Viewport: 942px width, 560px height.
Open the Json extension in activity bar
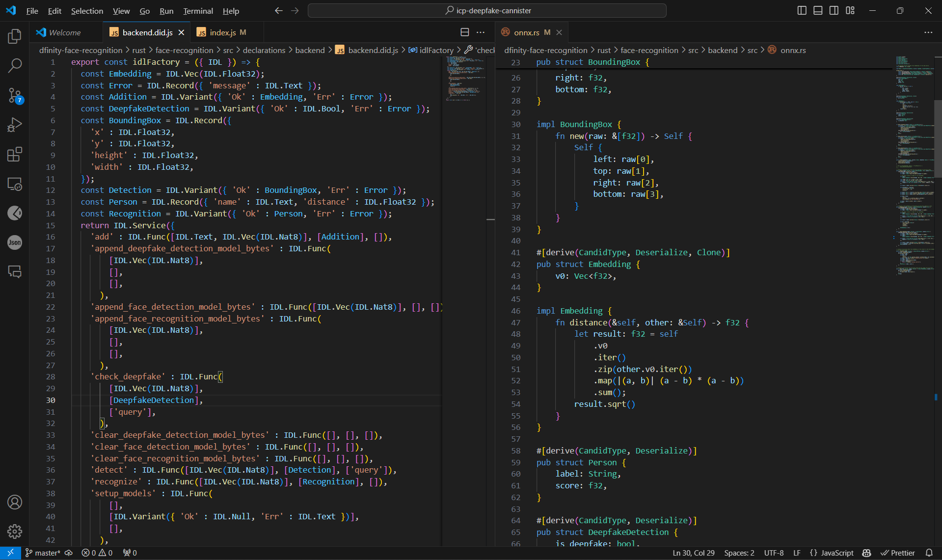[x=15, y=242]
